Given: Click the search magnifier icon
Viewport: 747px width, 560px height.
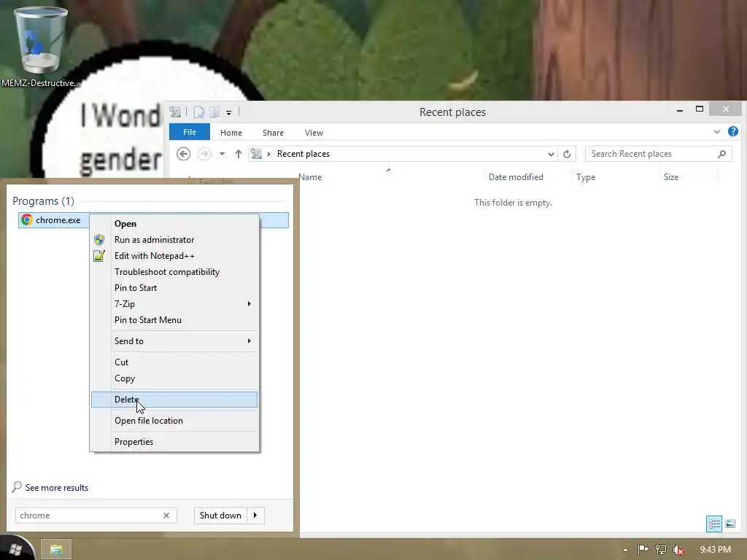Looking at the screenshot, I should tap(721, 154).
